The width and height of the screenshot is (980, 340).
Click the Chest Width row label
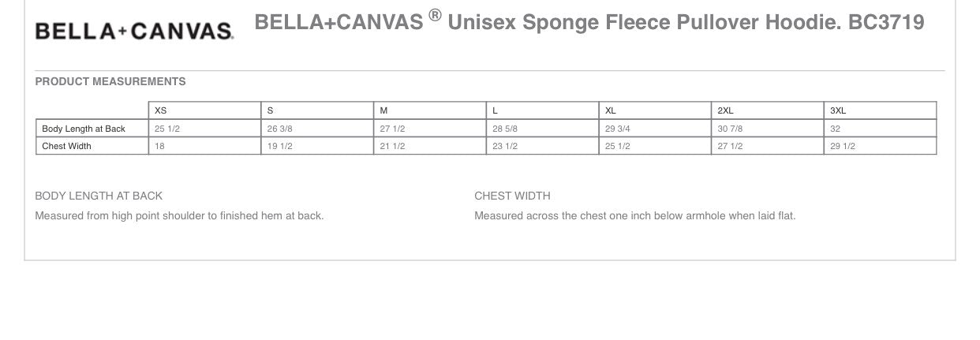tap(66, 146)
